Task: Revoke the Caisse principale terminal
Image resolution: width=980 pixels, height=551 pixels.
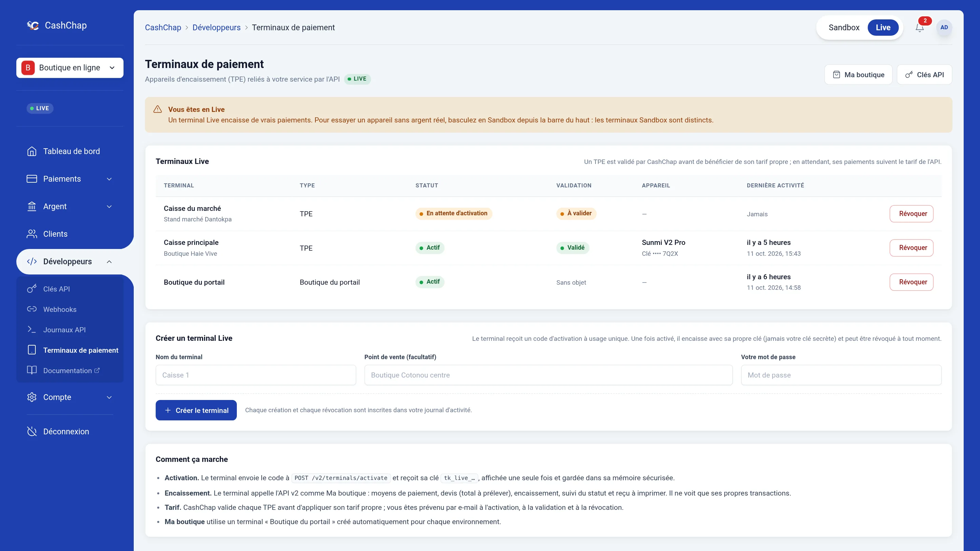Action: 912,248
